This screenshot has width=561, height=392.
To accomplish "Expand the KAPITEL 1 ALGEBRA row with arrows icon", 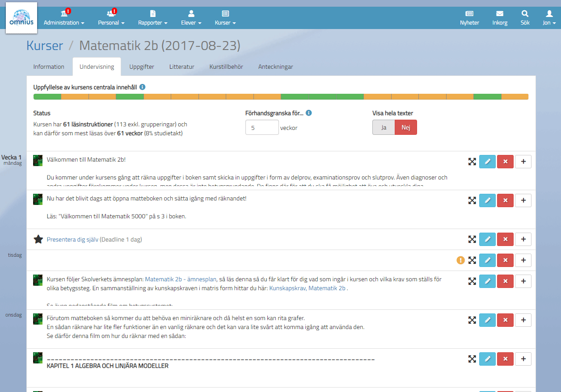I will (x=472, y=359).
